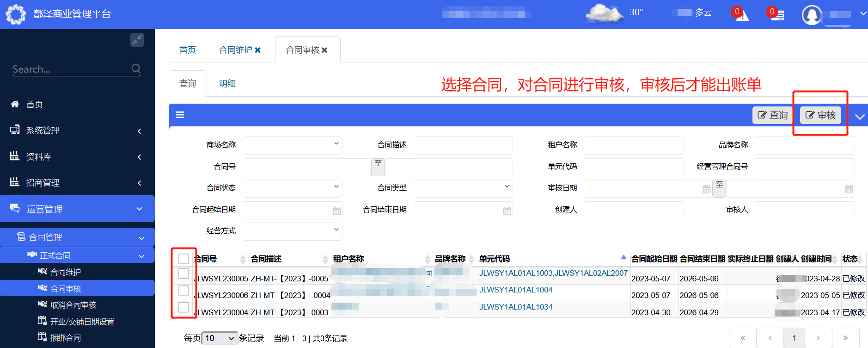
Task: Go to 首页 in sidebar
Action: 35,105
